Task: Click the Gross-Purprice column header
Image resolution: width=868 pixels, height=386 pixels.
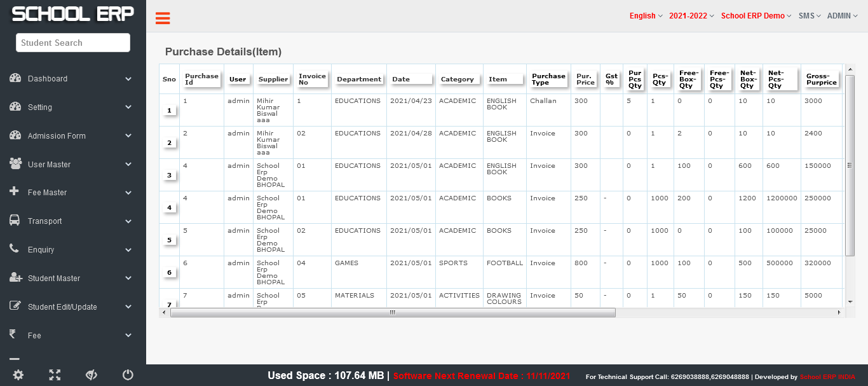Action: (822, 79)
